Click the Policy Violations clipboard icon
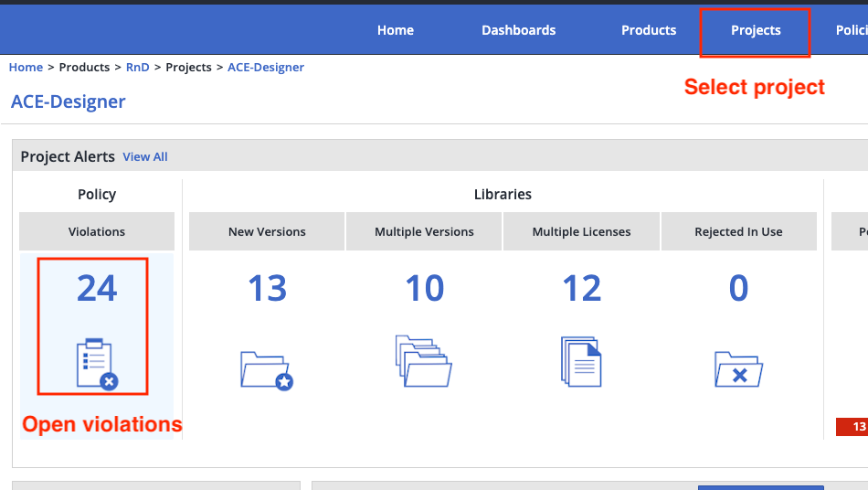Viewport: 868px width, 490px height. click(97, 363)
